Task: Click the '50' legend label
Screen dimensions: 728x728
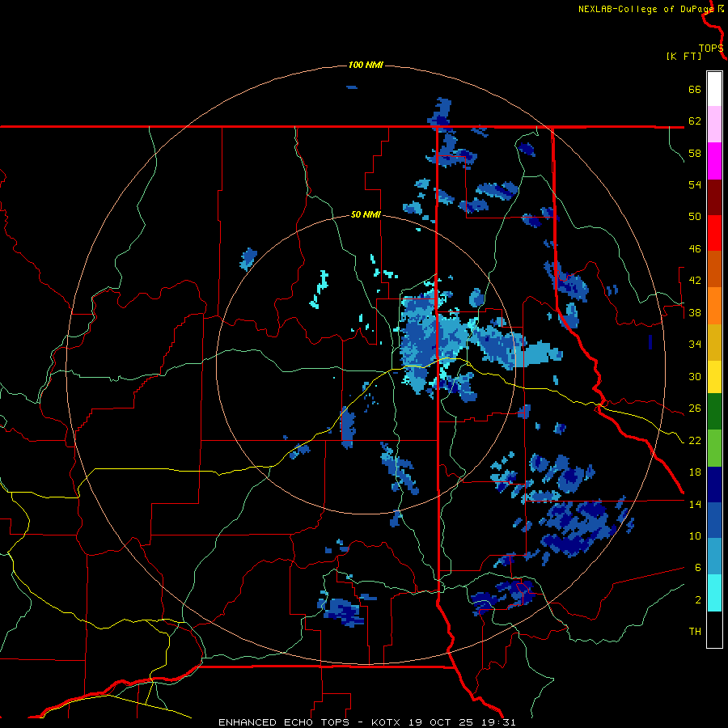Action: (x=695, y=217)
